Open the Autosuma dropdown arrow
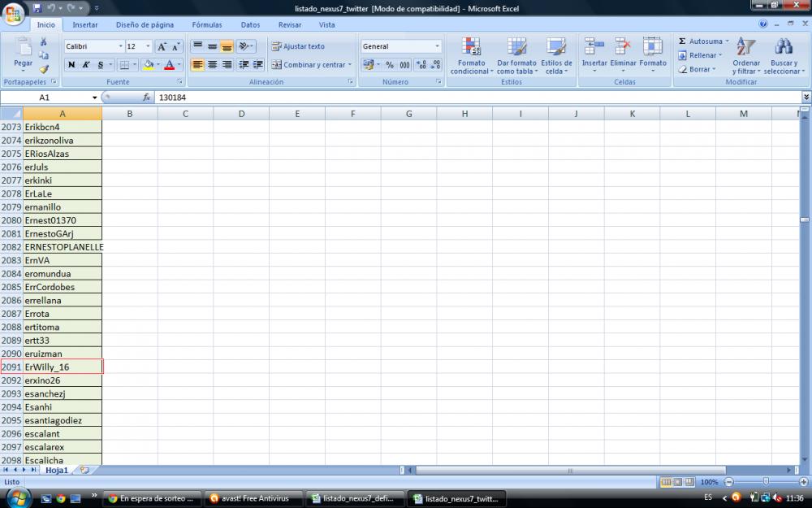This screenshot has height=508, width=812. click(728, 41)
